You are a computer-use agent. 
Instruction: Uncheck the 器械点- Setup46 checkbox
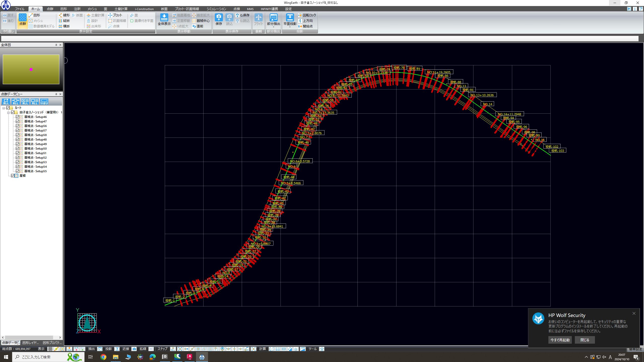pos(18,117)
